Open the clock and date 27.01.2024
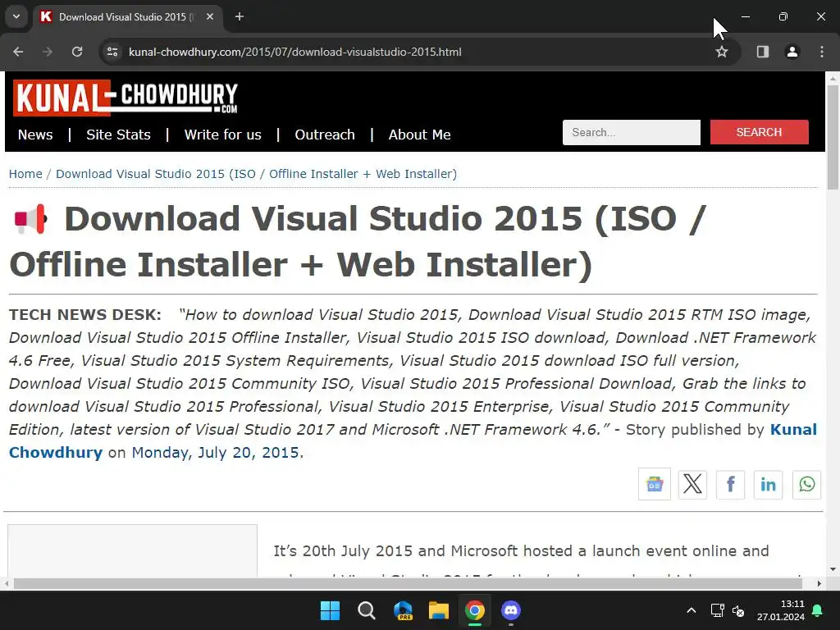Screen dimensions: 840x630 point(781,610)
